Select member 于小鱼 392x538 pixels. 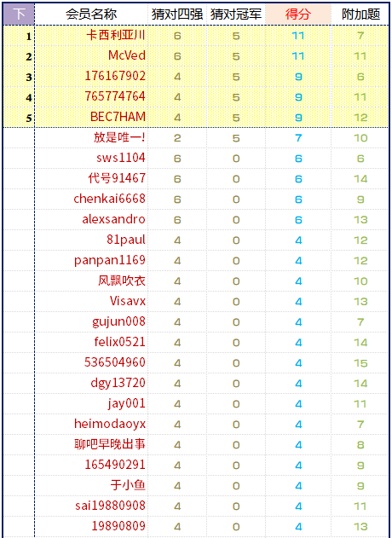click(128, 485)
